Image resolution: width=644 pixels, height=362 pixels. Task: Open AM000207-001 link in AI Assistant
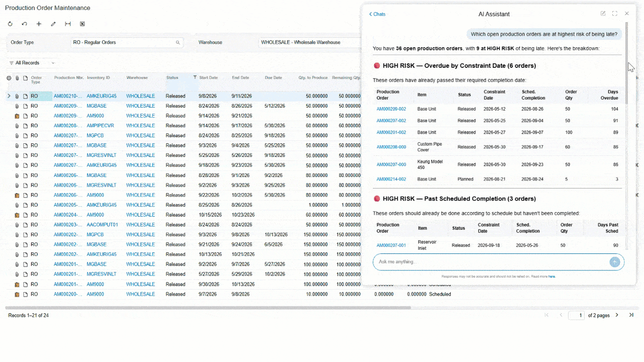pos(391,245)
